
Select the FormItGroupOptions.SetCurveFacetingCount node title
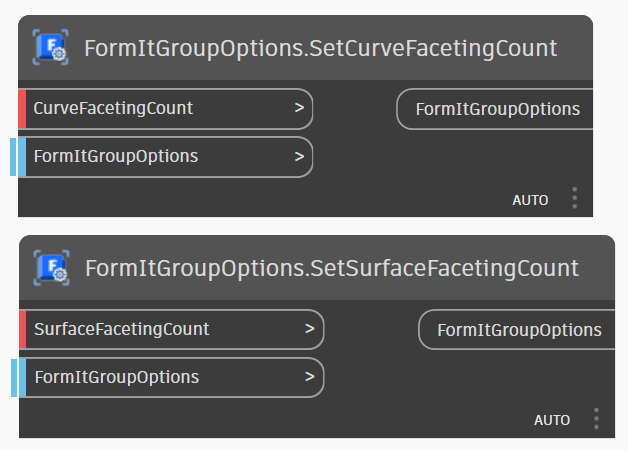click(x=320, y=48)
